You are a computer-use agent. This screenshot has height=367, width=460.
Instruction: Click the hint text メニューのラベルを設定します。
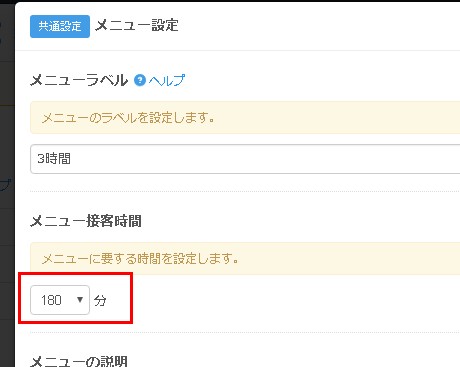point(128,118)
